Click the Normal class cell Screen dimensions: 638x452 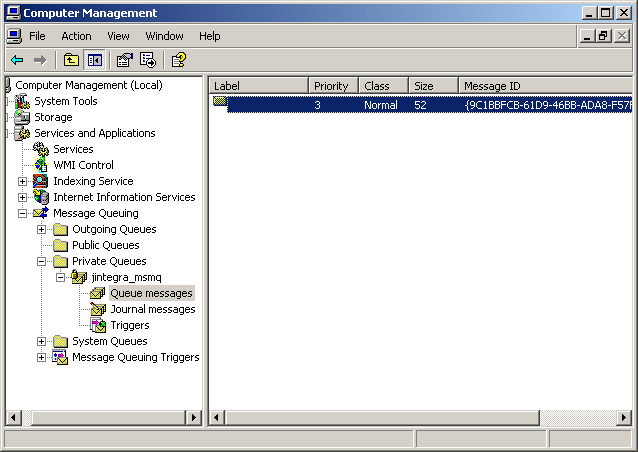click(x=381, y=105)
